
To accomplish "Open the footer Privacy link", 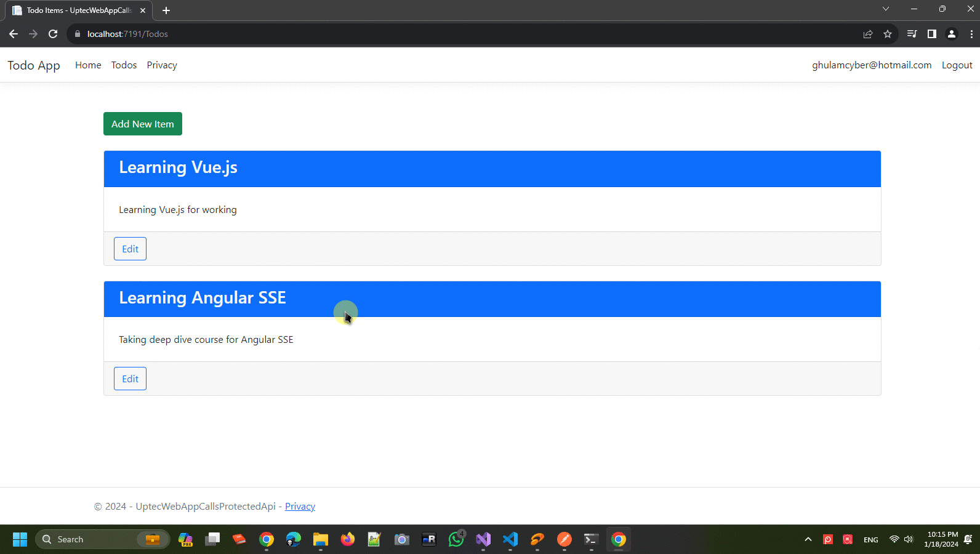I will point(300,506).
